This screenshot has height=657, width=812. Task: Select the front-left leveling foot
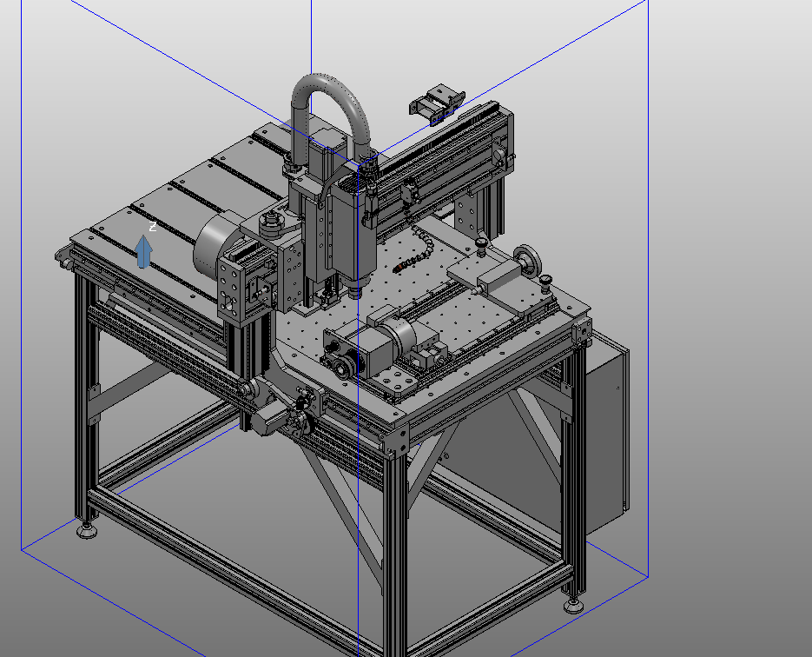[x=87, y=529]
